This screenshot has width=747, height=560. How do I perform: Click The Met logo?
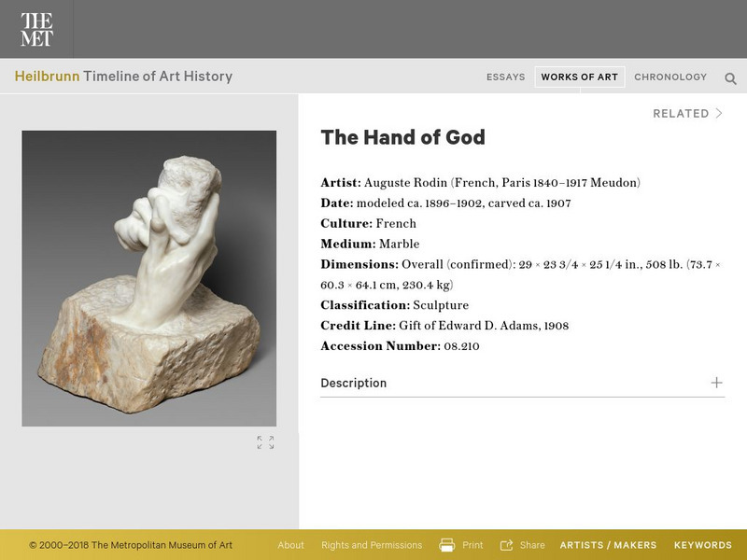coord(36,30)
